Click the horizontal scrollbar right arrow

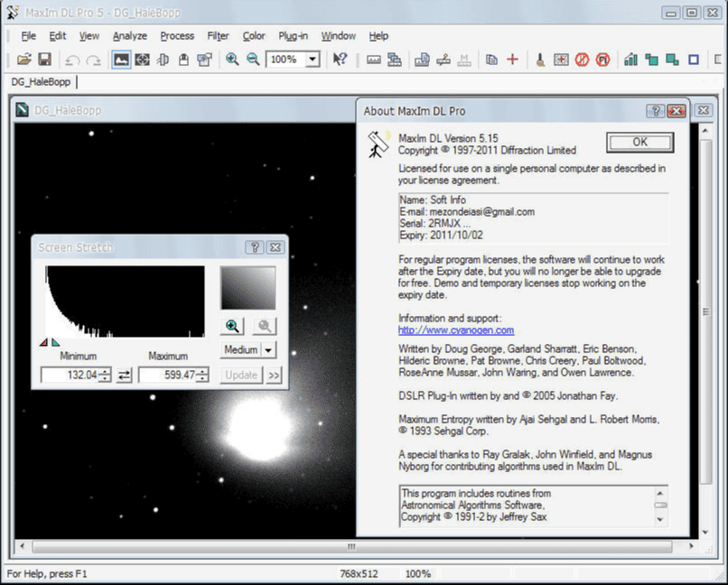click(x=691, y=546)
